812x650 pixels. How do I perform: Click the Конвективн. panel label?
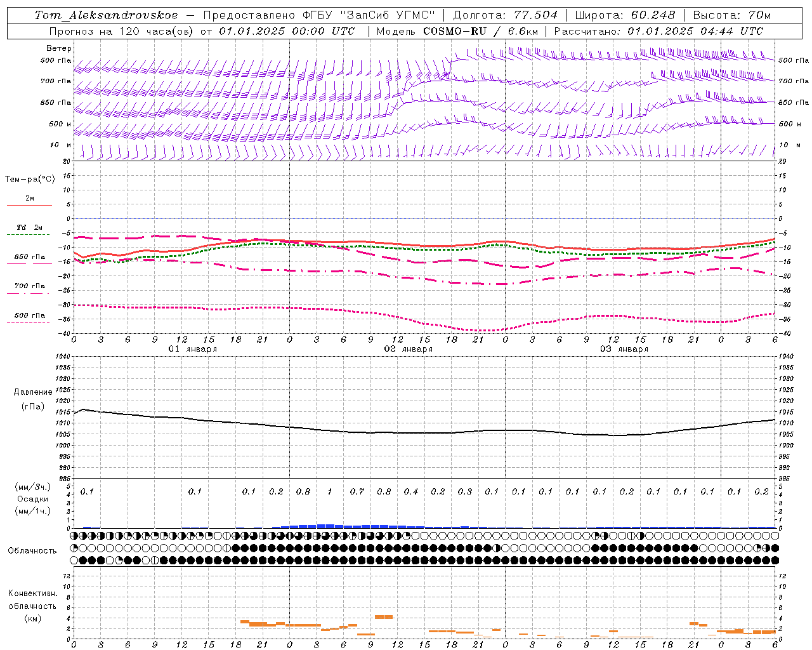point(33,594)
